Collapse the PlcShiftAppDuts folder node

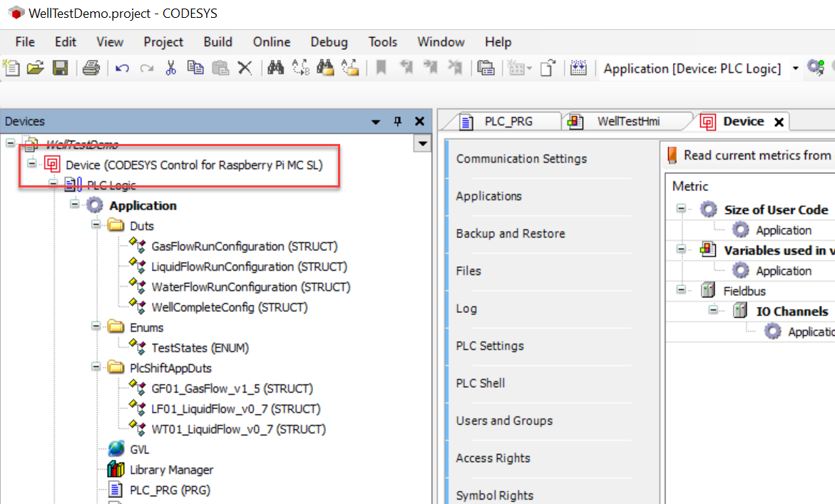[x=96, y=368]
